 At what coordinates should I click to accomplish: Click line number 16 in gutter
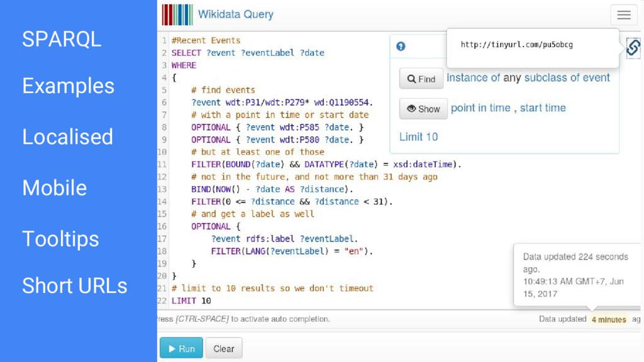(x=162, y=226)
